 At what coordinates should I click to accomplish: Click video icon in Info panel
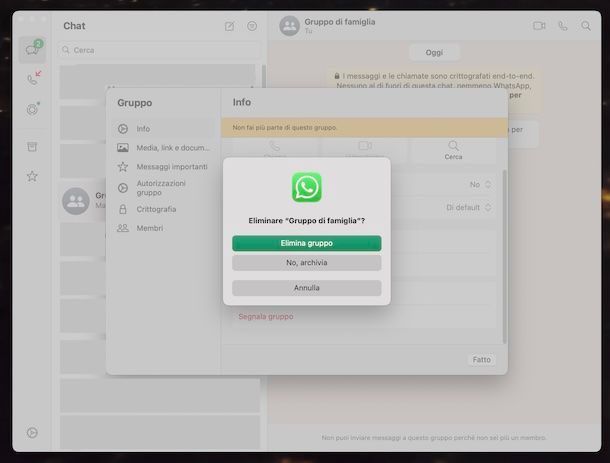[365, 146]
